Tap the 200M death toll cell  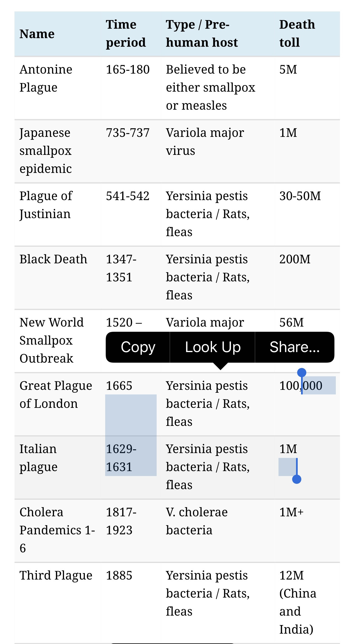[295, 259]
